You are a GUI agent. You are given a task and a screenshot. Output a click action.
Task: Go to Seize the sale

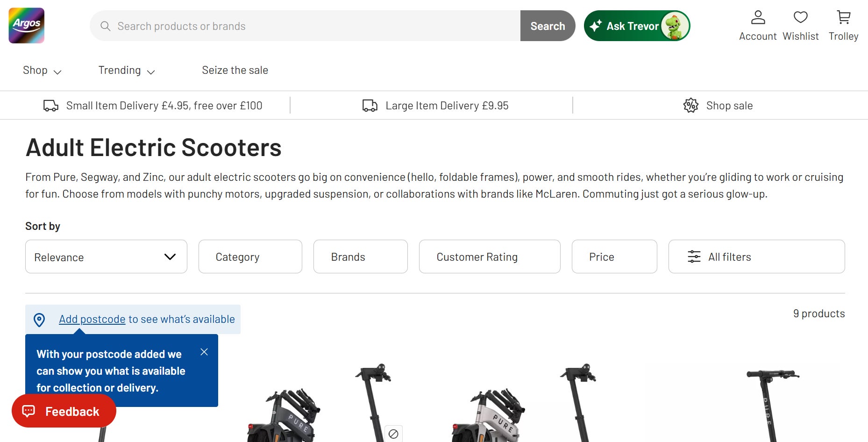(x=235, y=70)
